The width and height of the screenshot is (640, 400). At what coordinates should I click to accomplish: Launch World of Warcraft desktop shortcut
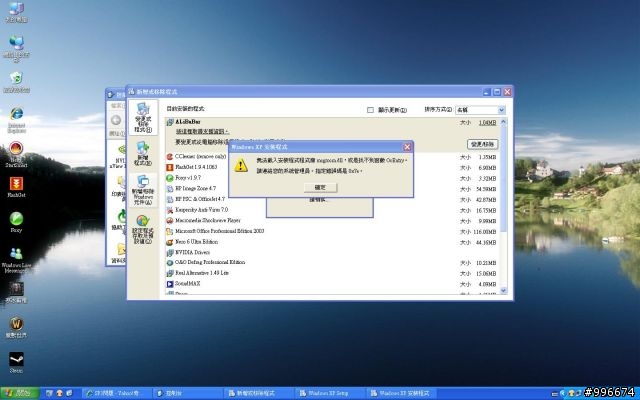pyautogui.click(x=16, y=327)
